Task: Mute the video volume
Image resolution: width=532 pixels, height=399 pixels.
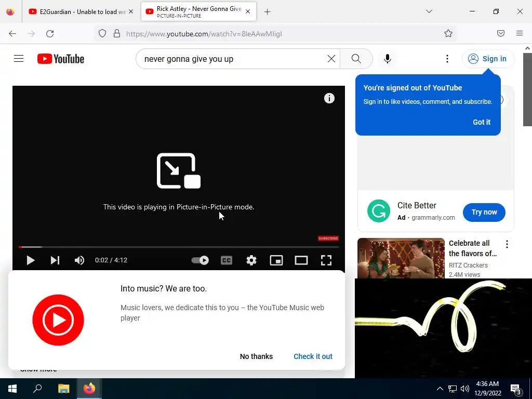Action: (x=79, y=260)
